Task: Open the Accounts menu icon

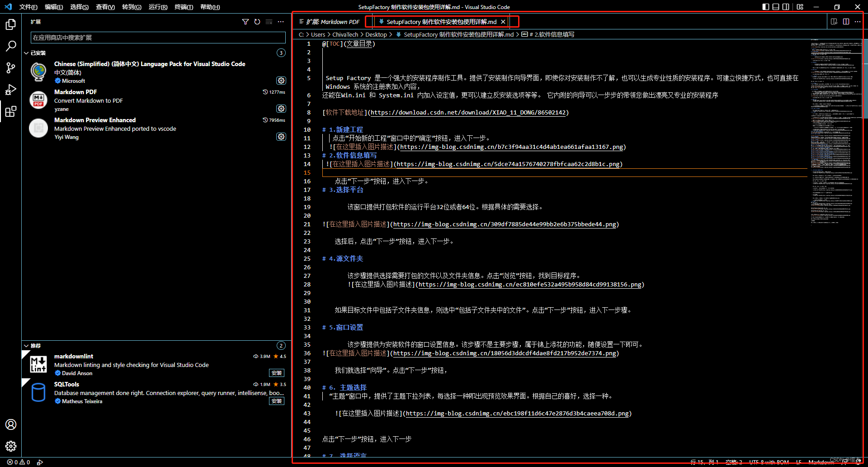Action: coord(11,424)
